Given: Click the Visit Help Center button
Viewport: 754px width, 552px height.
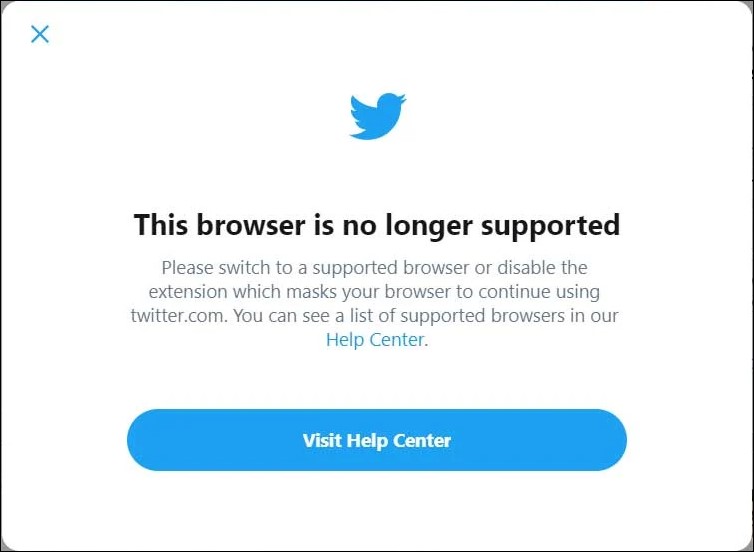Looking at the screenshot, I should tap(377, 440).
